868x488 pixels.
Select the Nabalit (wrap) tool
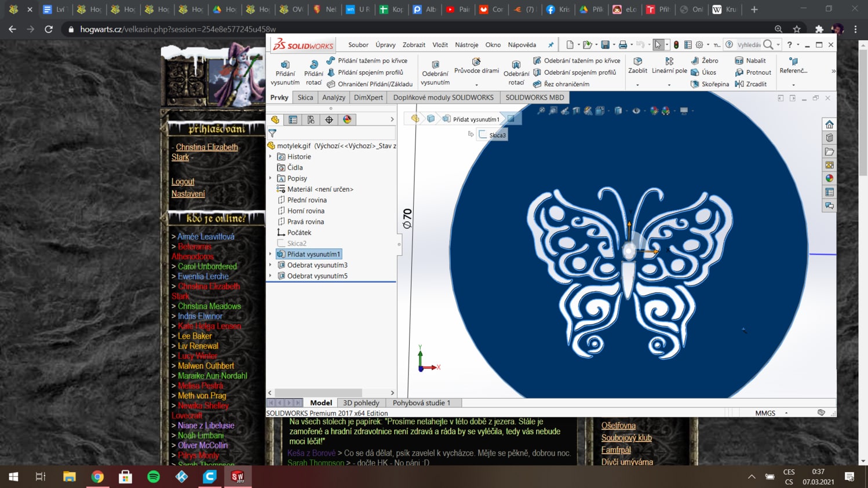tap(750, 60)
